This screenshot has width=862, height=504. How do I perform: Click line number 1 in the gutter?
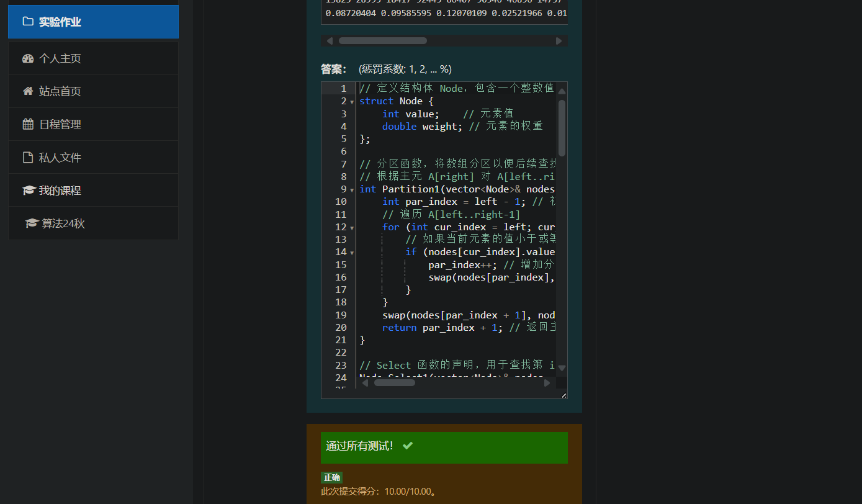(x=343, y=89)
